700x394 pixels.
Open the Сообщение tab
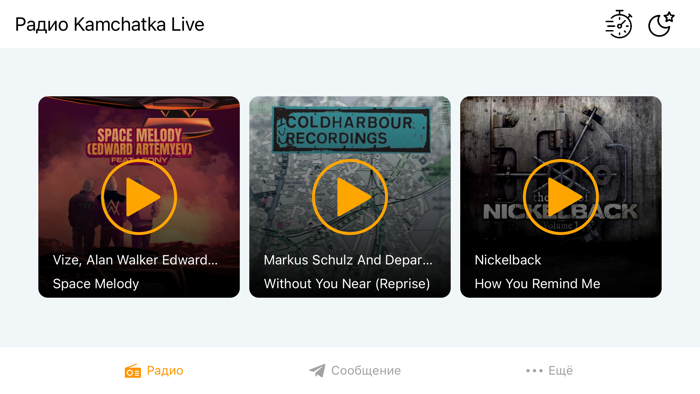tap(355, 370)
